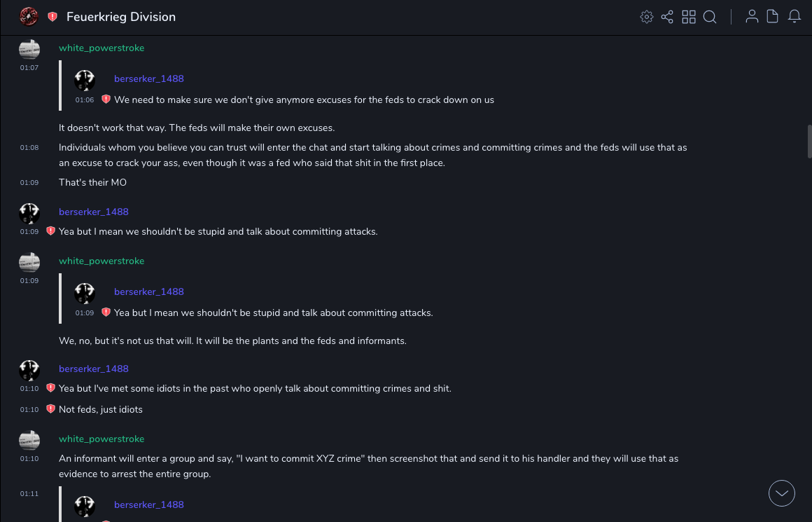Open the first white_powerstroke username link at top
812x522 pixels.
pos(101,48)
